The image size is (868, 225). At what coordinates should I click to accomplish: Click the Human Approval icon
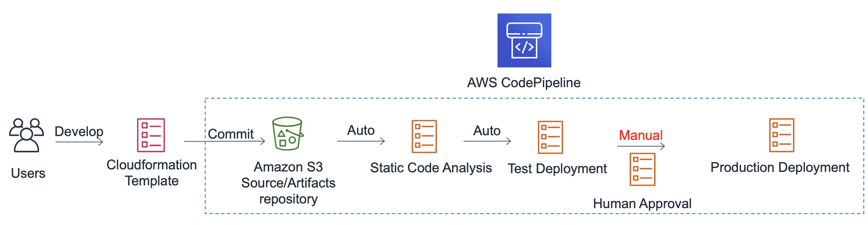[x=642, y=169]
